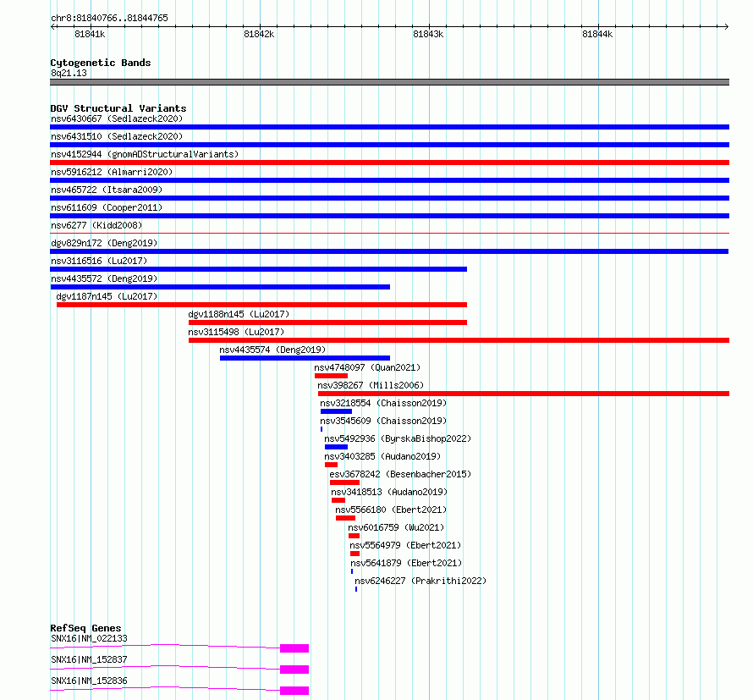Select the red bar under dgv1188n145
The image size is (753, 700).
tap(328, 322)
